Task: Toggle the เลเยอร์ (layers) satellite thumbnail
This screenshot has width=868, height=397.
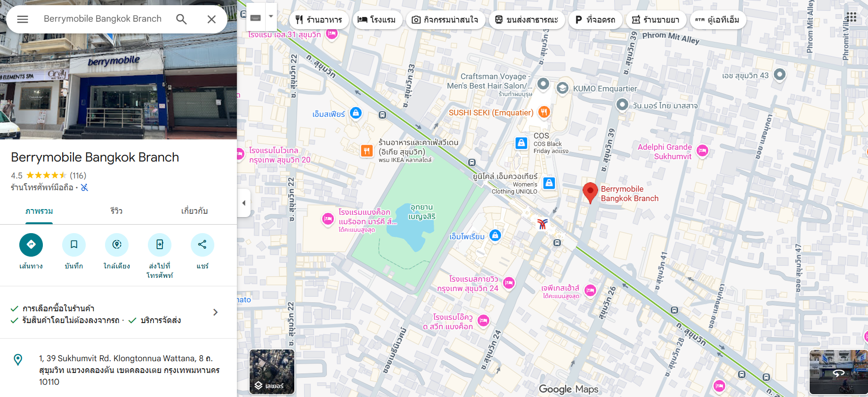Action: point(272,372)
